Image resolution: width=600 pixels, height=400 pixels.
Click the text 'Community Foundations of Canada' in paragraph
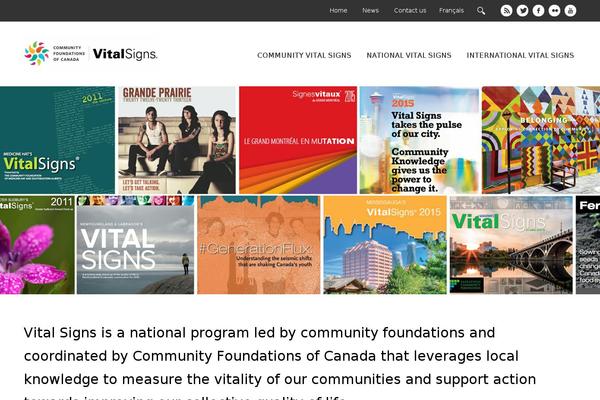pyautogui.click(x=254, y=356)
